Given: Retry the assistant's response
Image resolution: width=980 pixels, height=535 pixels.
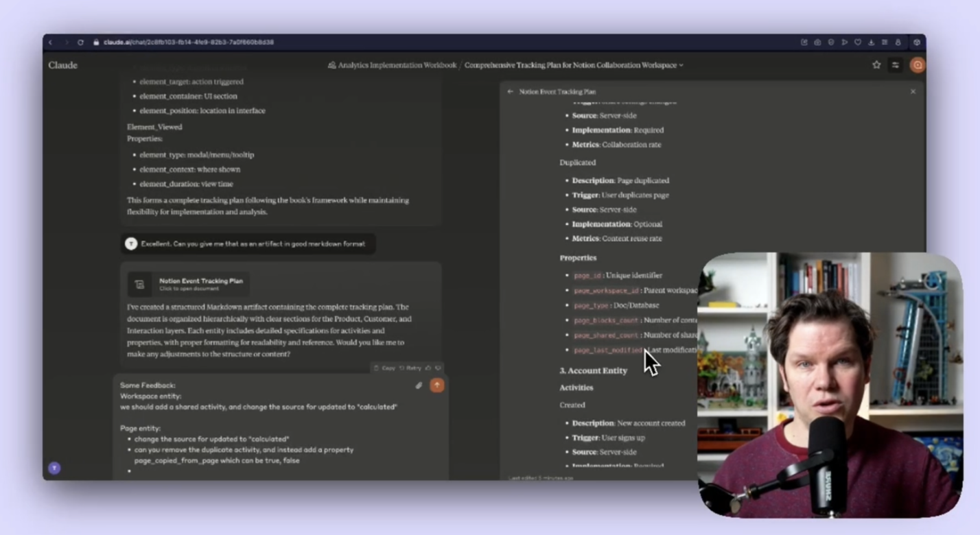Looking at the screenshot, I should [x=410, y=368].
